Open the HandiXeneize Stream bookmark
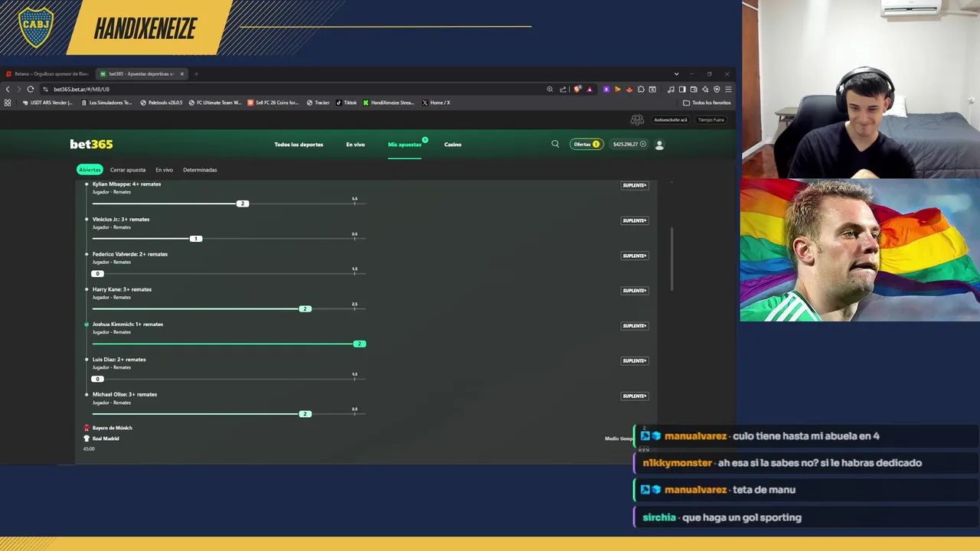Image resolution: width=980 pixels, height=551 pixels. tap(388, 103)
